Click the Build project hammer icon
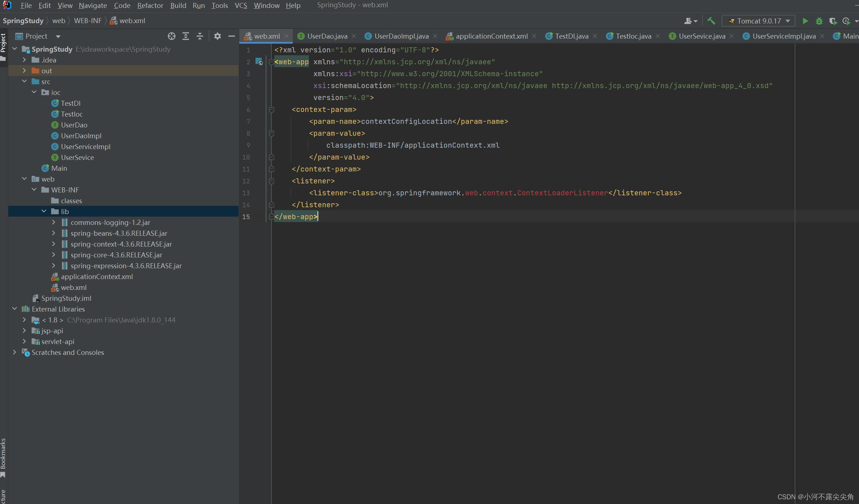 tap(711, 21)
